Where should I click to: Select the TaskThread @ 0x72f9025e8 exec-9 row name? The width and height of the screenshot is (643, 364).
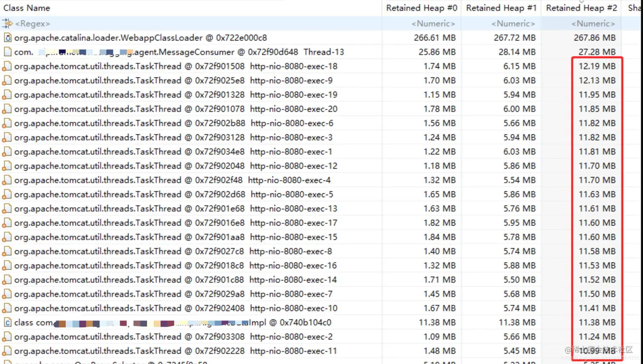pos(174,80)
